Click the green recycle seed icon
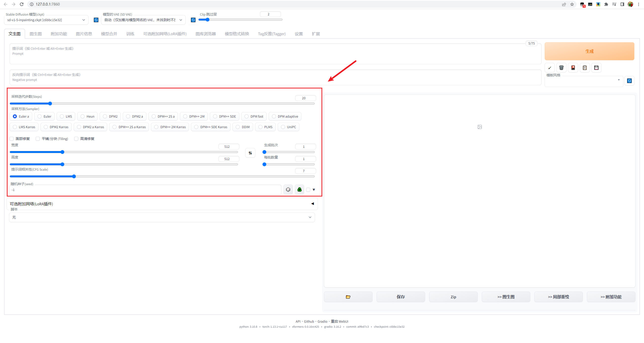The height and width of the screenshot is (343, 644). (x=299, y=190)
